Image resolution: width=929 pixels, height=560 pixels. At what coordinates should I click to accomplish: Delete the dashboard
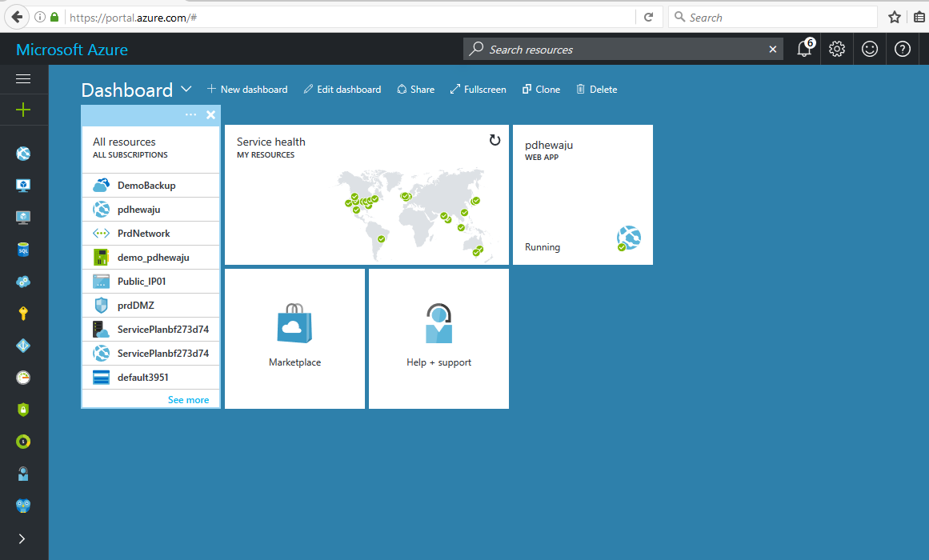597,90
